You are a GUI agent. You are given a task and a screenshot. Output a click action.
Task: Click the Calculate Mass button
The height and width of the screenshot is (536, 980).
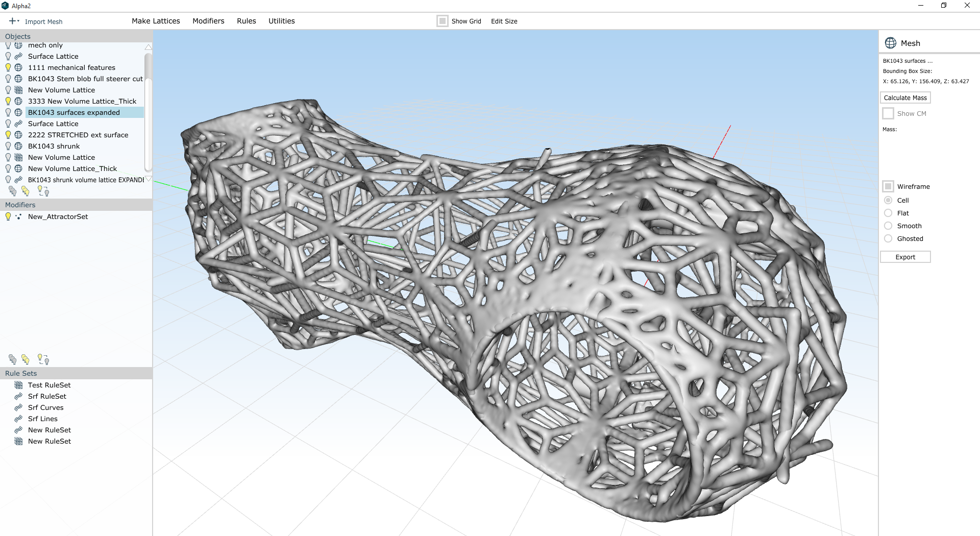point(905,98)
